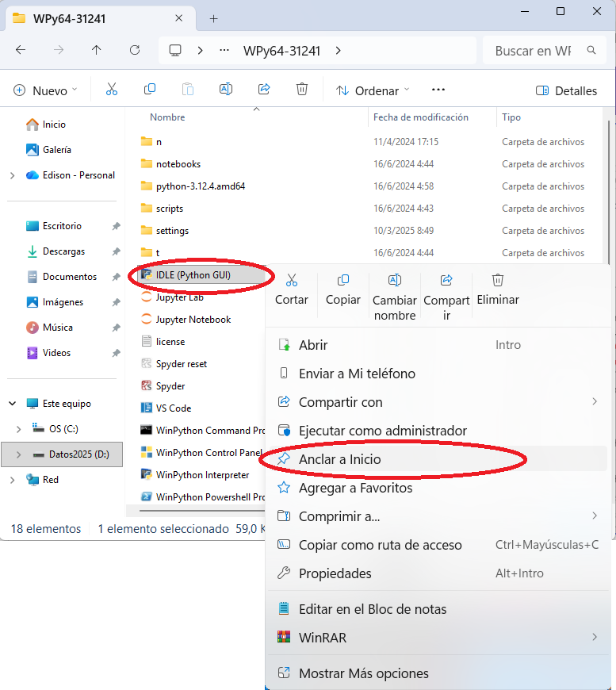This screenshot has height=690, width=616.
Task: Click Cortar in the context menu
Action: point(291,290)
